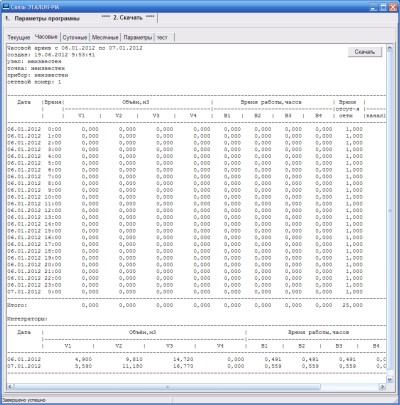Click the '16,770' integrator V3 value

click(x=183, y=366)
